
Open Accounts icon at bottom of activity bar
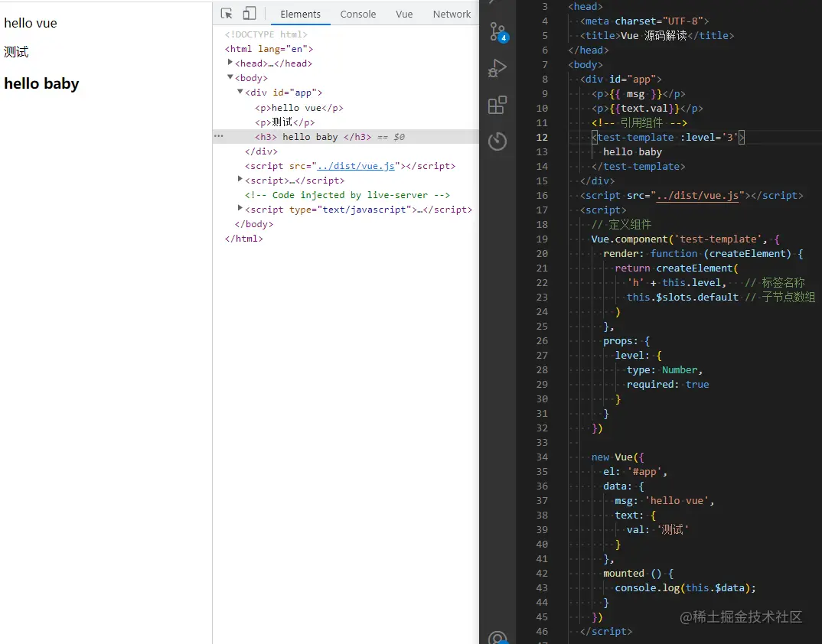pyautogui.click(x=497, y=637)
